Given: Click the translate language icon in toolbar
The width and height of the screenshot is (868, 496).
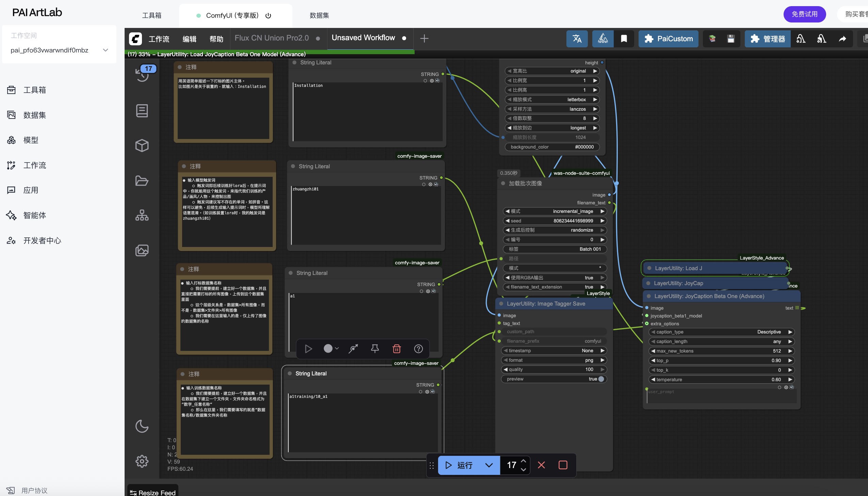Looking at the screenshot, I should tap(577, 38).
